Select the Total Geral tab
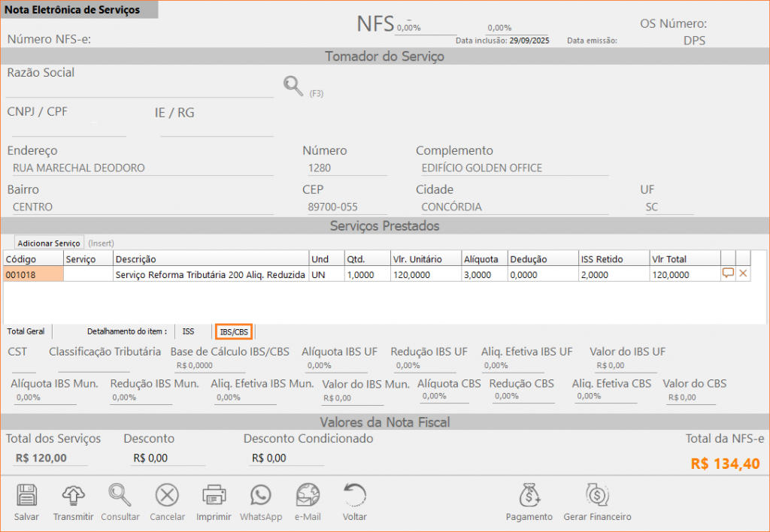Image resolution: width=770 pixels, height=532 pixels. (x=26, y=331)
